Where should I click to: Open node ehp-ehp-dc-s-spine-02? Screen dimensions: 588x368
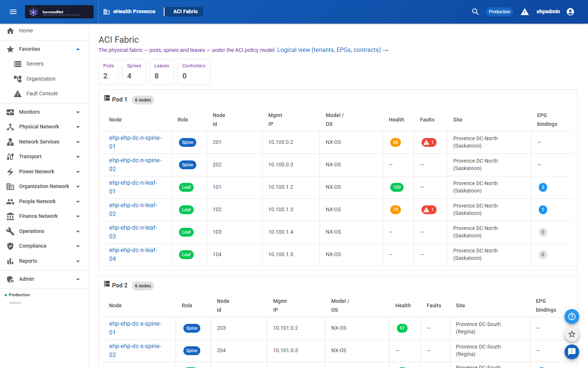(135, 350)
